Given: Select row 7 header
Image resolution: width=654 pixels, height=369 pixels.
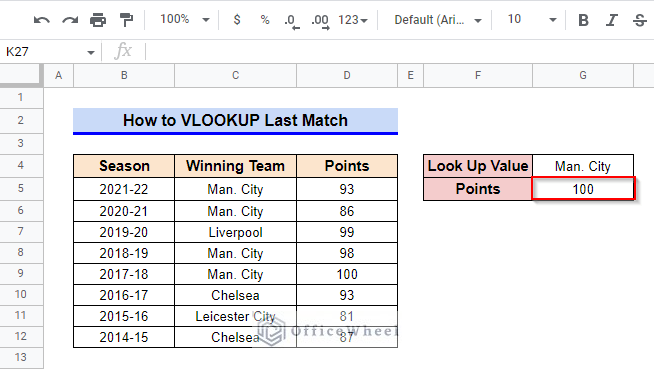Looking at the screenshot, I should (21, 231).
